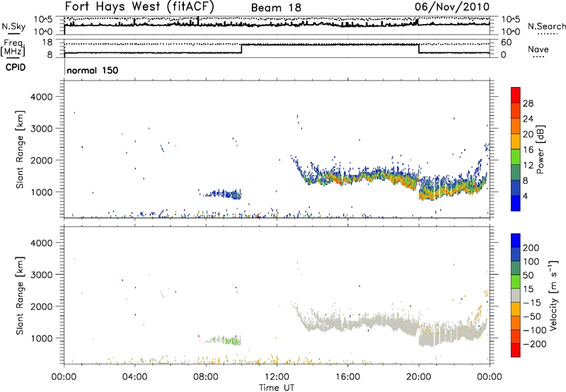The height and width of the screenshot is (392, 566).
Task: Click the 'Freq. [MHz]' axis label
Action: pos(13,47)
